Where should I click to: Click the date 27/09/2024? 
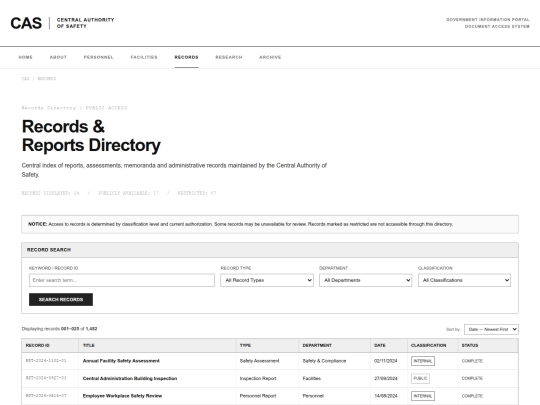point(386,378)
